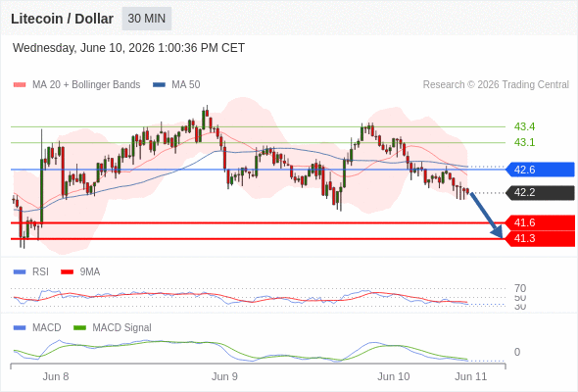
Task: Click the RSI legend text
Action: pyautogui.click(x=40, y=272)
